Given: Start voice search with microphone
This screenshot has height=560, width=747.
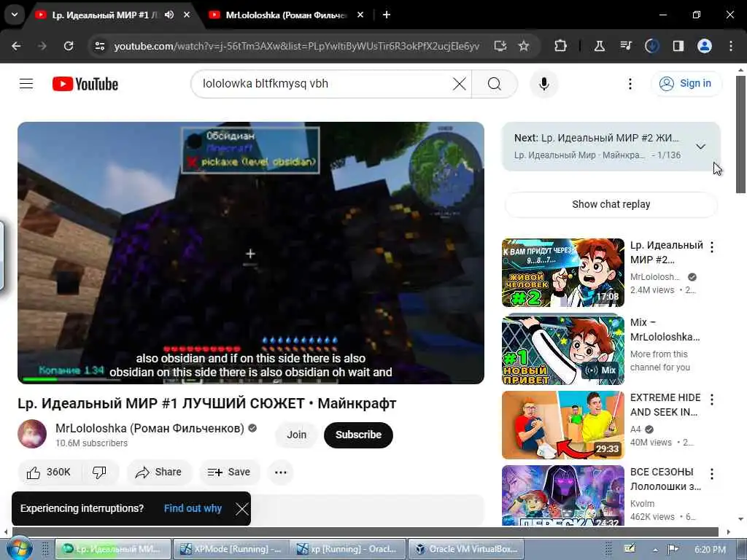Looking at the screenshot, I should [x=544, y=84].
